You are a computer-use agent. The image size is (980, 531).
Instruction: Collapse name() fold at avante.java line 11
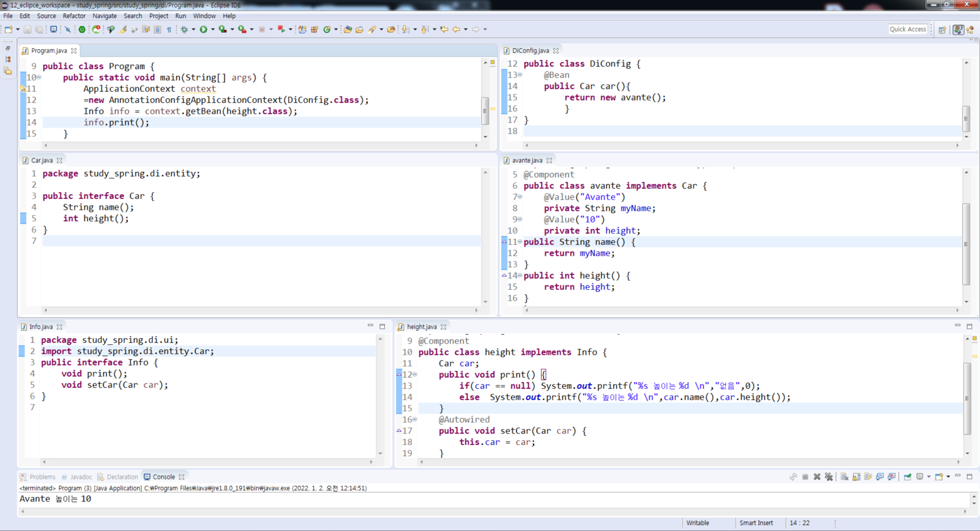coord(520,242)
